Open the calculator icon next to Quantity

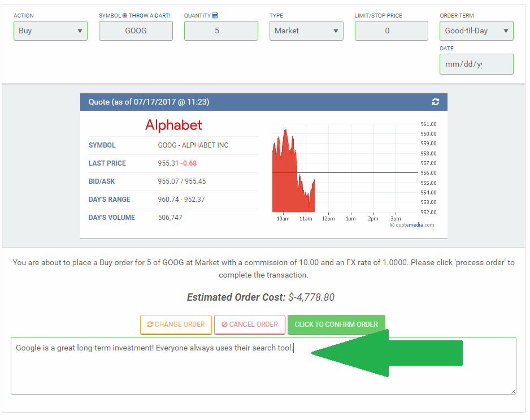pyautogui.click(x=215, y=16)
